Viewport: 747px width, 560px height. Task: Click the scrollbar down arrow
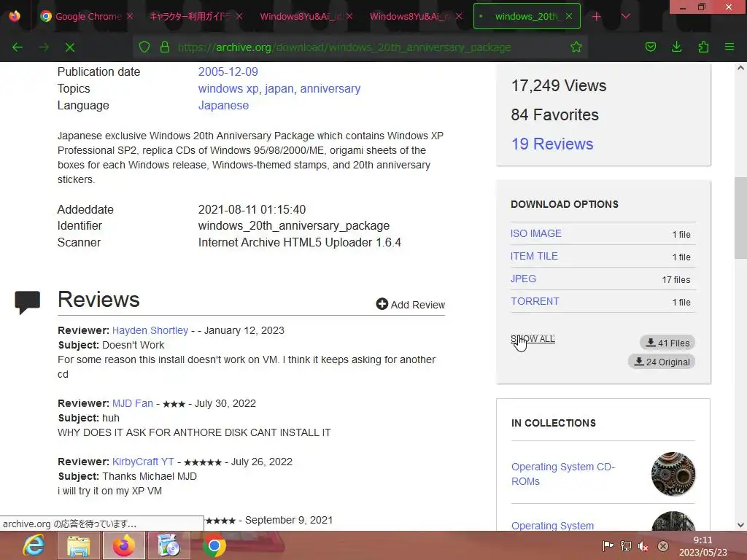point(740,525)
